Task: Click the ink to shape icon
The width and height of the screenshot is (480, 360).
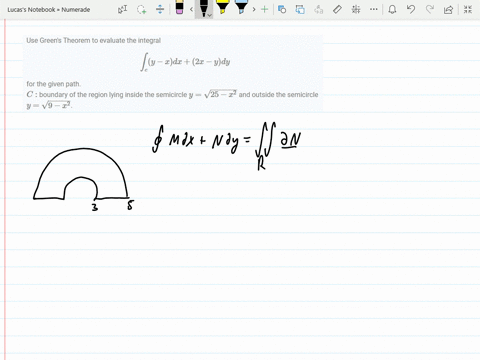Action: tap(300, 9)
